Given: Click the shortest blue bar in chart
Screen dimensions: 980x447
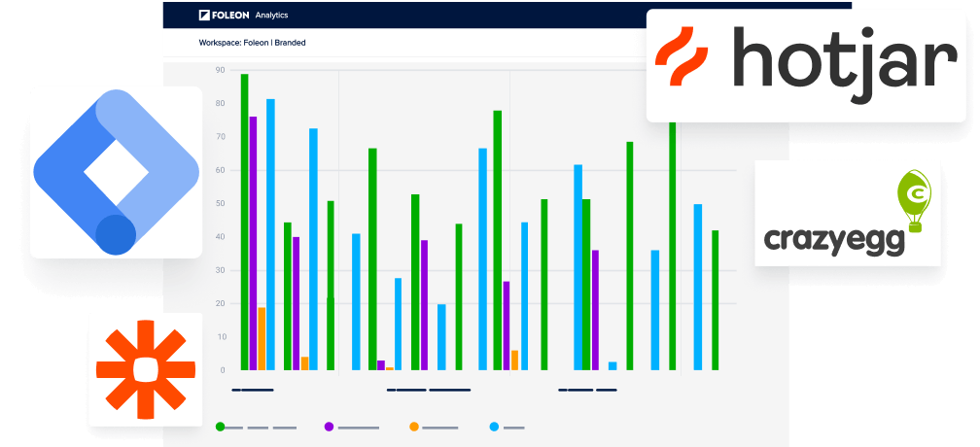Looking at the screenshot, I should (612, 365).
